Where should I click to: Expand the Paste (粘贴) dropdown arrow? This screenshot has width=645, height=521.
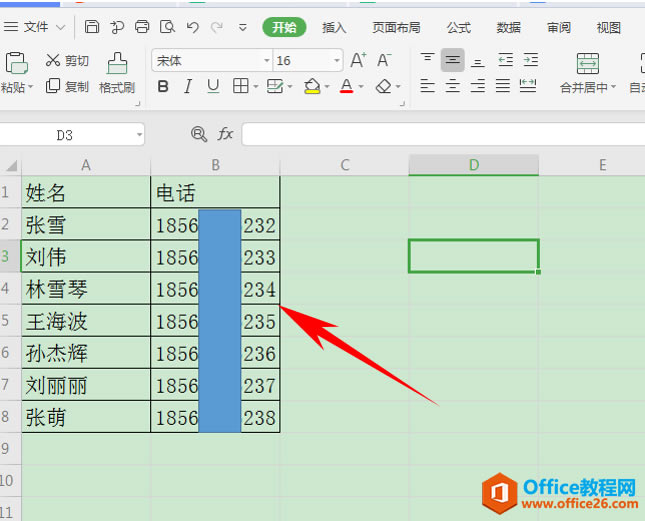30,87
